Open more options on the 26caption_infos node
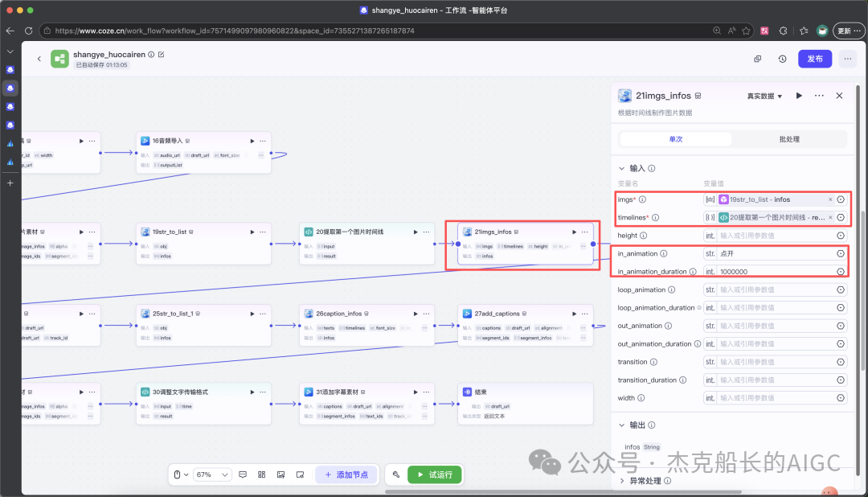The image size is (868, 497). [x=426, y=314]
